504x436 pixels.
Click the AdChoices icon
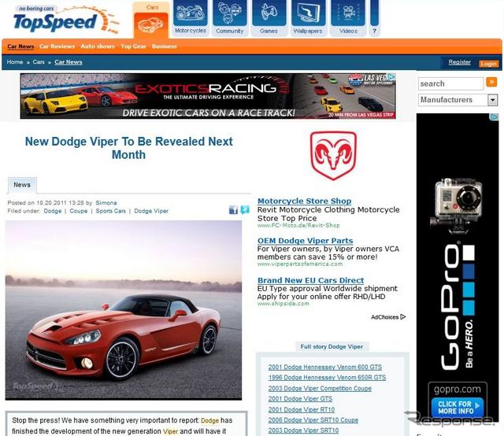403,317
